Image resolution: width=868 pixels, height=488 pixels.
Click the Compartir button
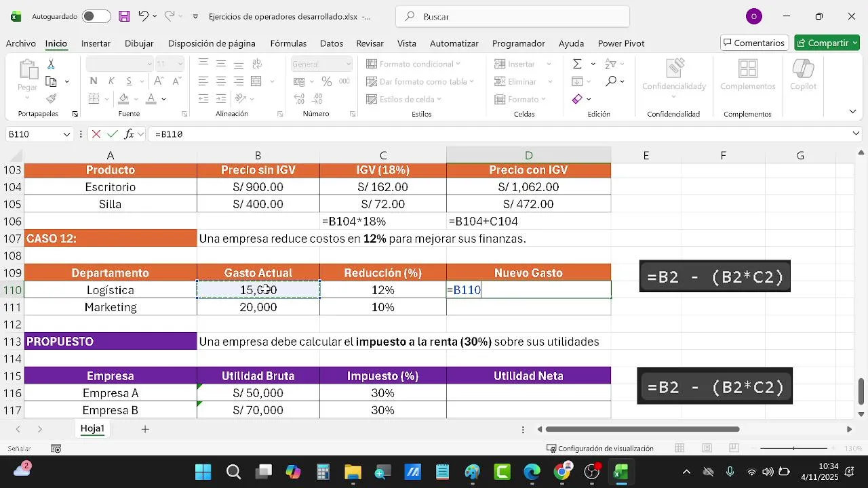(826, 43)
